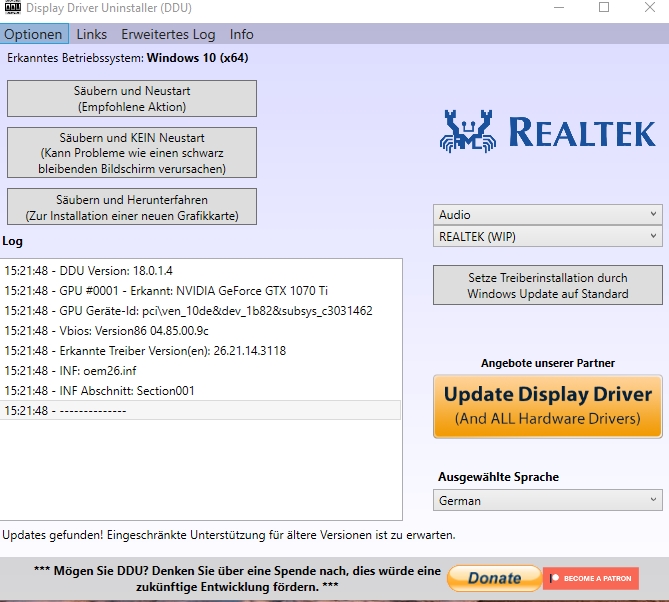Viewport: 669px width, 602px height.
Task: Minimize the DDU window
Action: [559, 8]
